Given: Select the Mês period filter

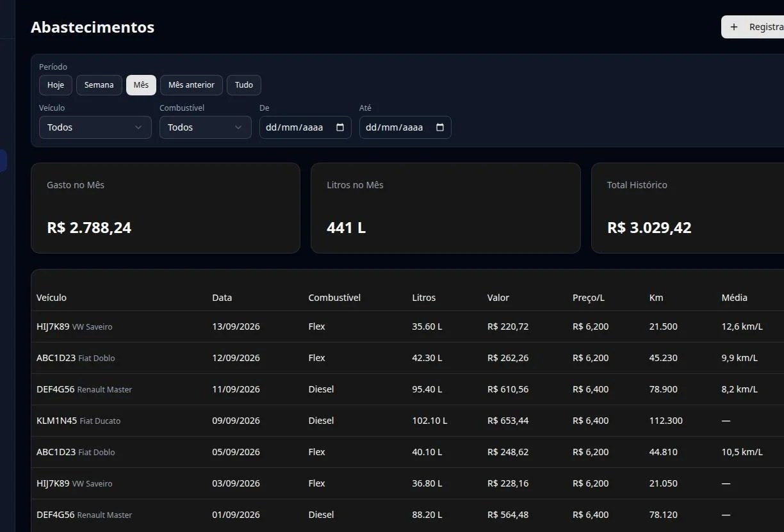Looking at the screenshot, I should pyautogui.click(x=141, y=85).
